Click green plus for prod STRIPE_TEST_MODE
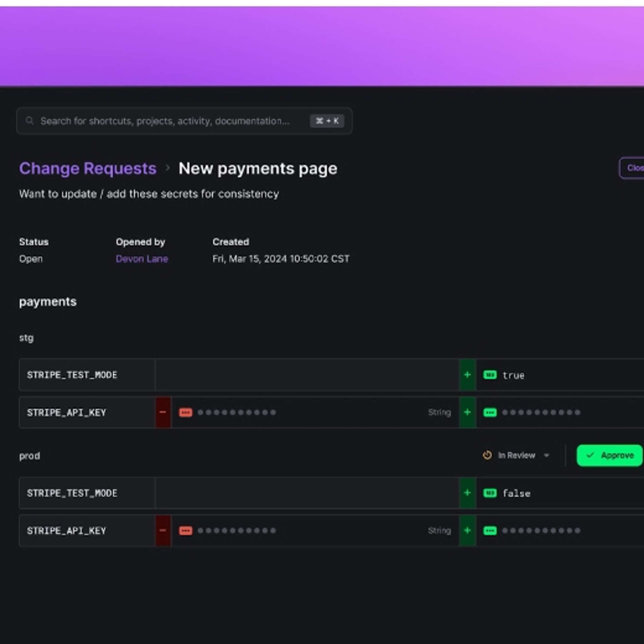Viewport: 644px width, 644px height. click(467, 493)
